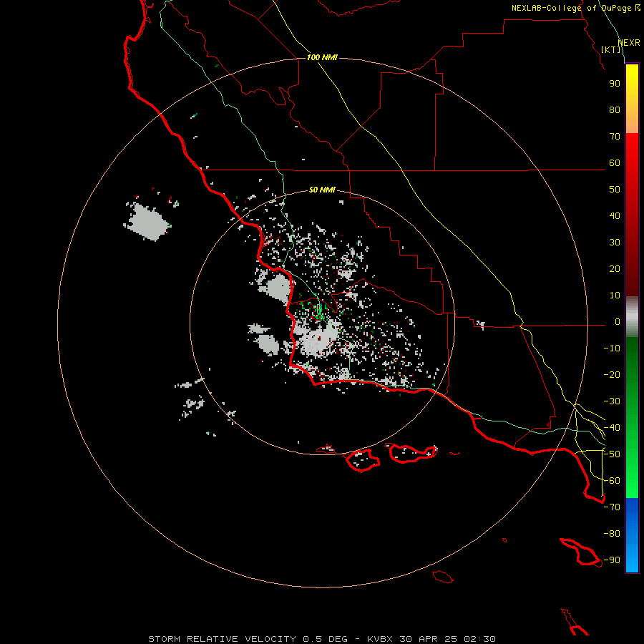
Task: Click the 30 value on velocity scale
Action: coord(615,243)
